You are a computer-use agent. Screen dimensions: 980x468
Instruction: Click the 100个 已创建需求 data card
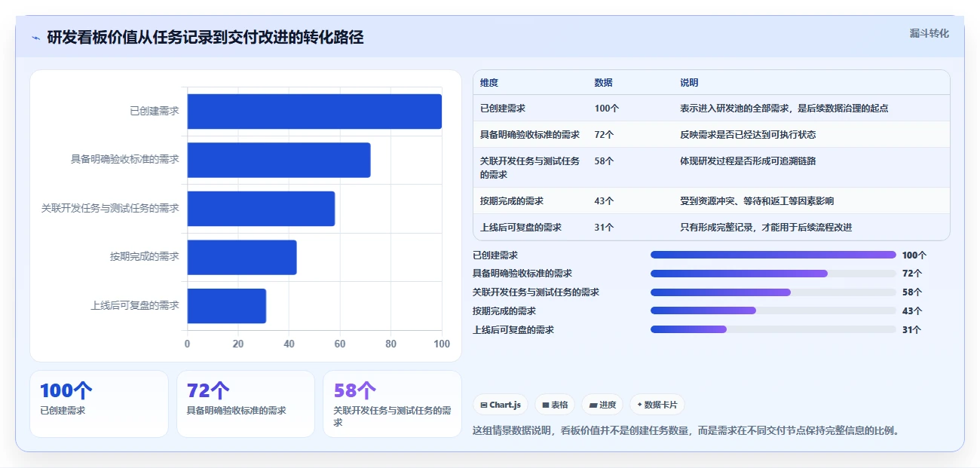pos(99,403)
